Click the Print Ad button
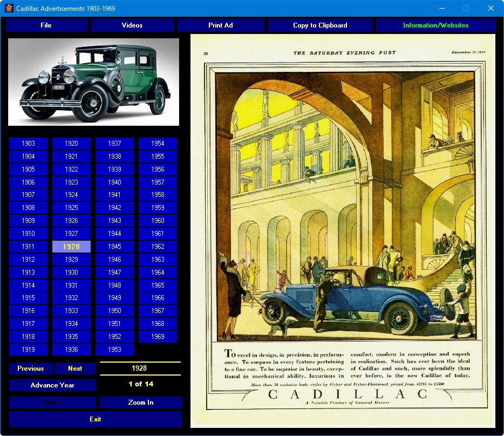 221,25
